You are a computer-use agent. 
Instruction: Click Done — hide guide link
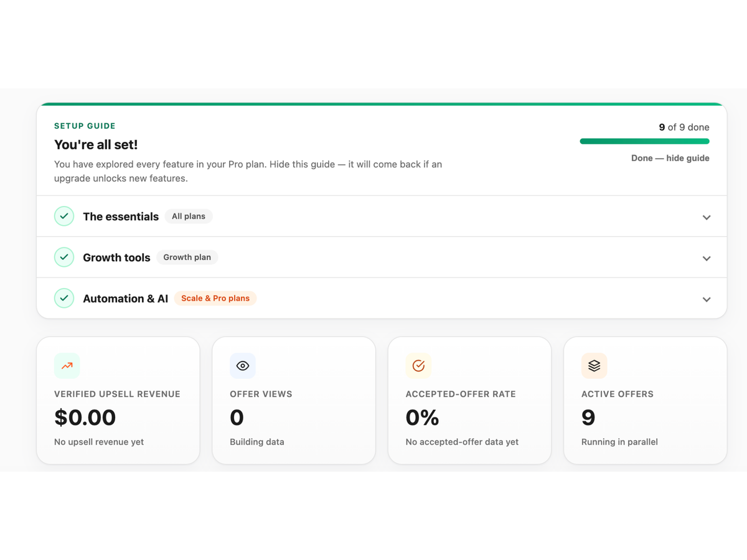pos(670,158)
